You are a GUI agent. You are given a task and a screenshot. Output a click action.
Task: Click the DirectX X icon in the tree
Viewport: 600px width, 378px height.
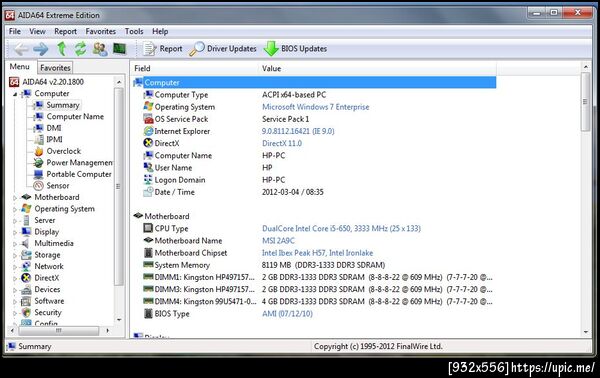[x=26, y=278]
